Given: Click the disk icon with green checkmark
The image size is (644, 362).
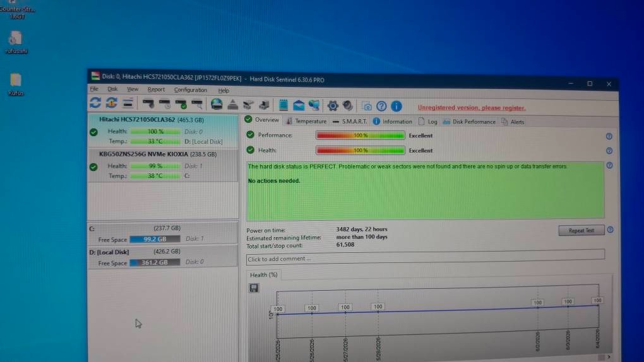Looking at the screenshot, I should click(x=181, y=104).
